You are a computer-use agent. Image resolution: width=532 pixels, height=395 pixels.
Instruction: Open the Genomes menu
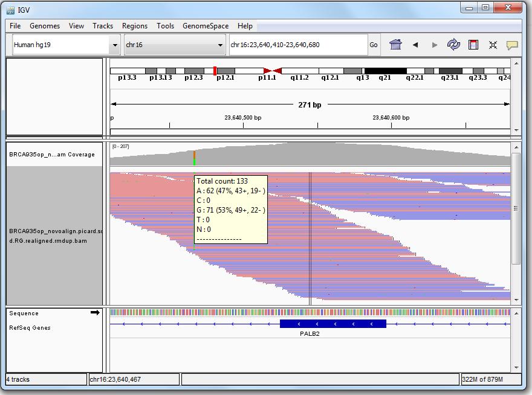click(45, 26)
